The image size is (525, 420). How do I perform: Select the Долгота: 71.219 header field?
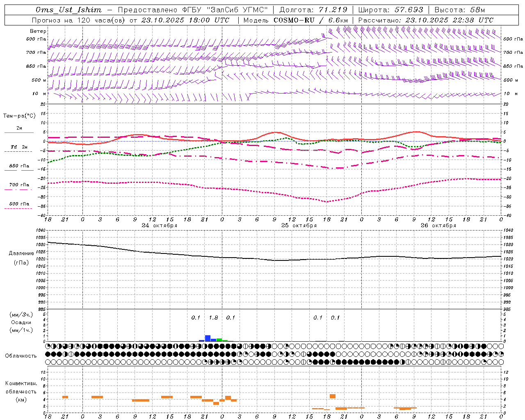tap(313, 10)
